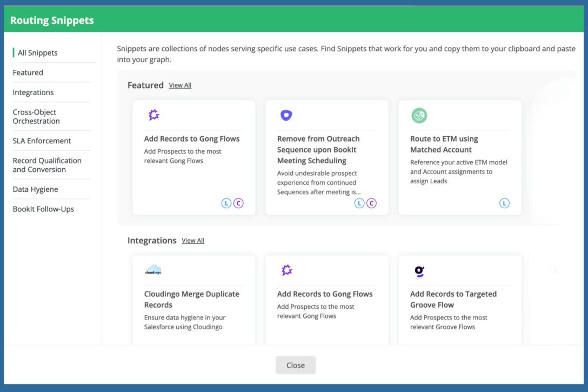588x392 pixels.
Task: Click the Featured section heading
Action: 145,85
